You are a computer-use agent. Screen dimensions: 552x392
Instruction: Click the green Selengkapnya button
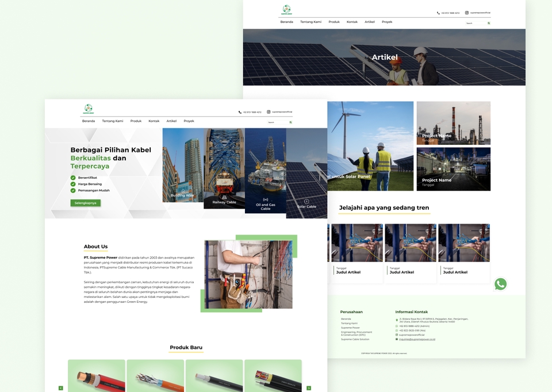coord(86,203)
